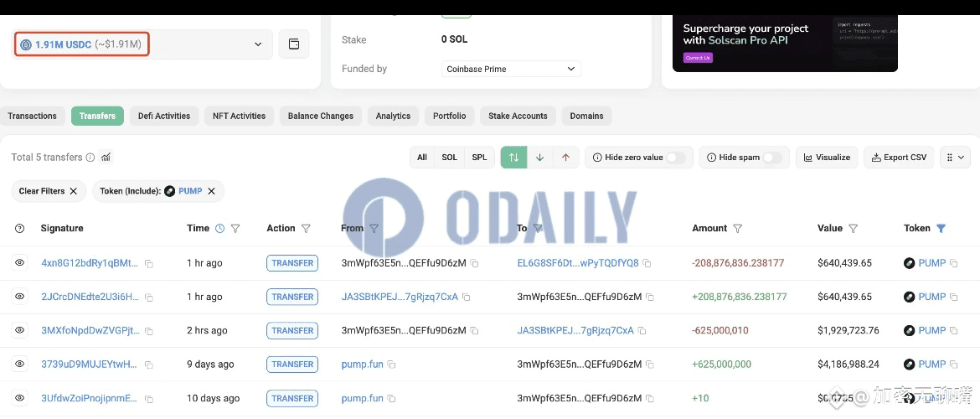This screenshot has width=980, height=419.
Task: Open the Action column filter
Action: click(307, 229)
